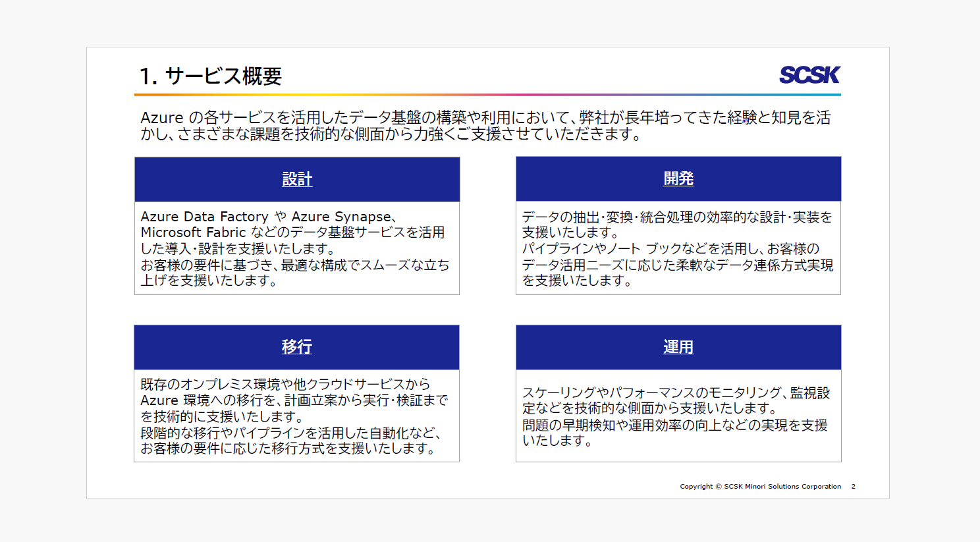
Task: Click the SCSK logo
Action: [x=809, y=74]
